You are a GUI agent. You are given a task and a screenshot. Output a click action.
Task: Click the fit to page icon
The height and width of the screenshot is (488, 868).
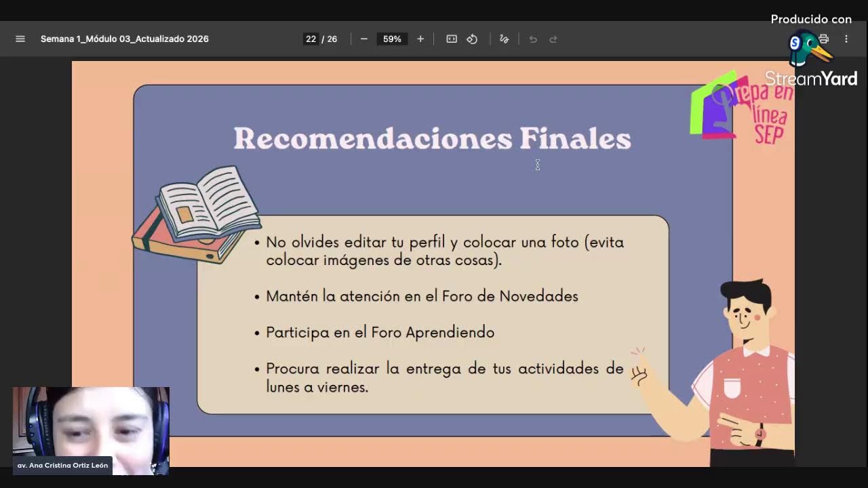452,39
